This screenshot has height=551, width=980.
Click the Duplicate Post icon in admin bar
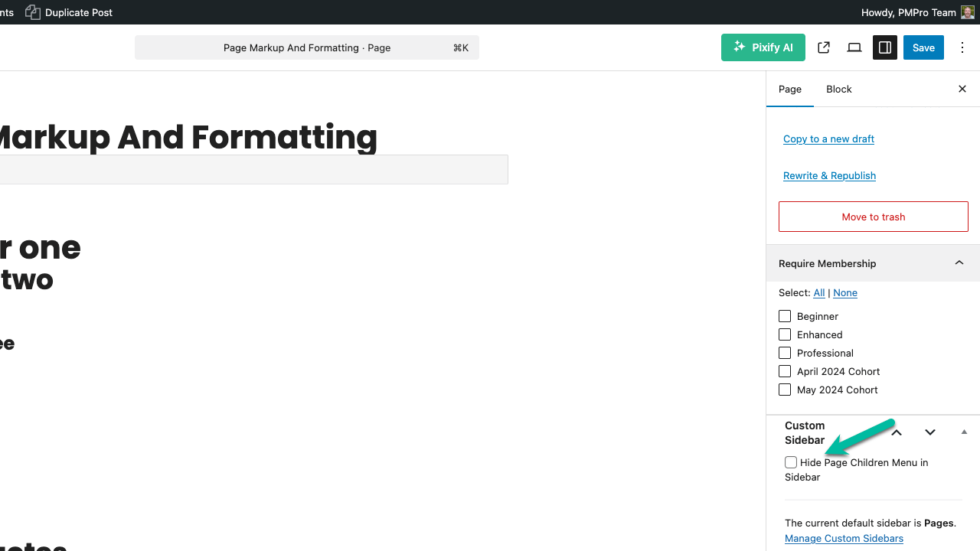pos(33,12)
